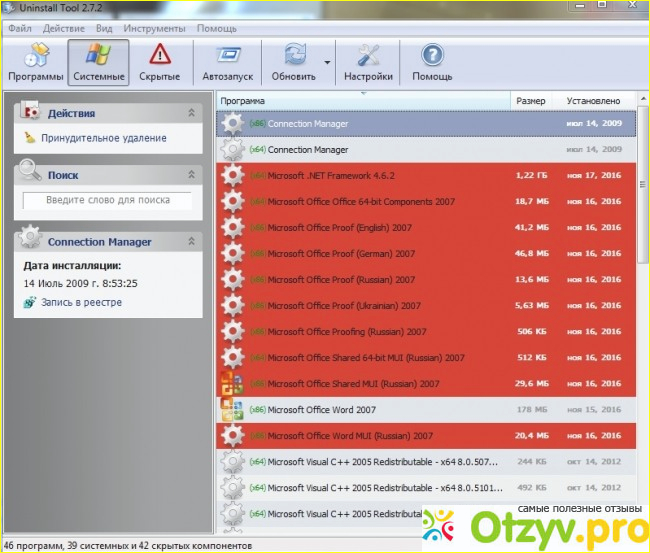Open the Автозапуск startup manager

pyautogui.click(x=228, y=62)
